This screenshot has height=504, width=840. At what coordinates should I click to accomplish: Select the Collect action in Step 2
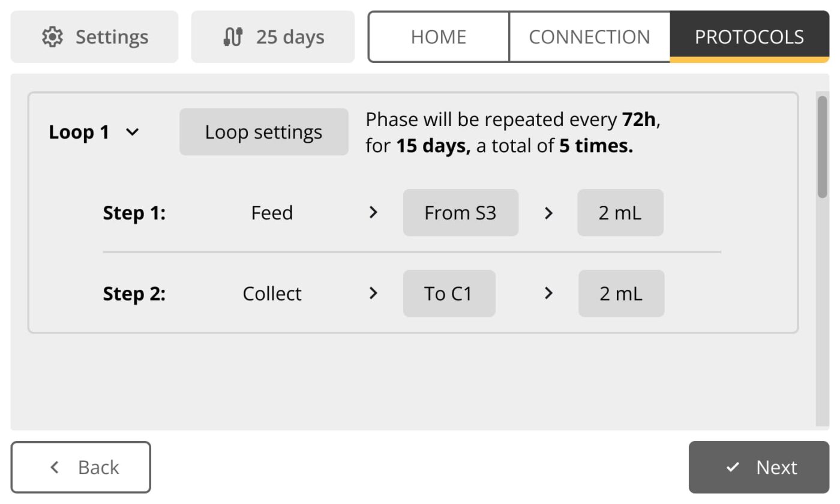pos(272,293)
